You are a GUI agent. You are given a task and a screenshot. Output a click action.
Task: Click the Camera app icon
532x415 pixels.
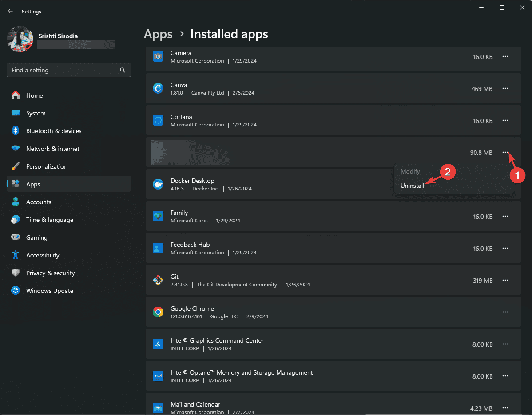(158, 56)
